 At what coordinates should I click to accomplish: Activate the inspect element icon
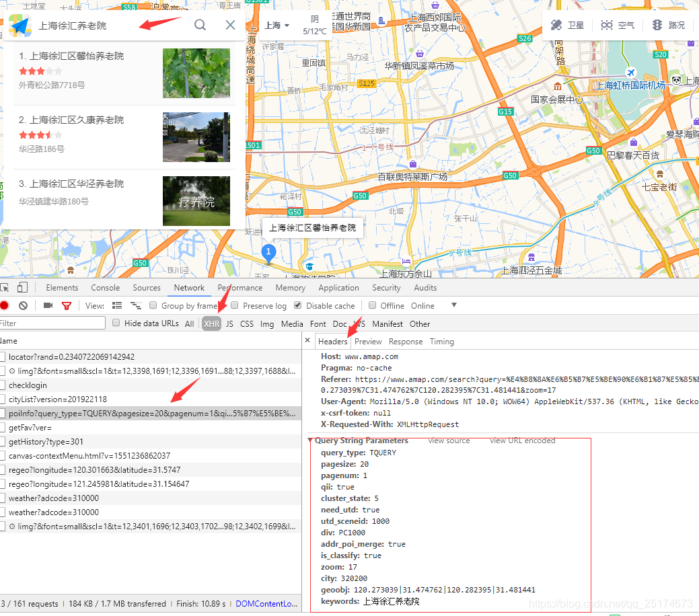pos(5,288)
